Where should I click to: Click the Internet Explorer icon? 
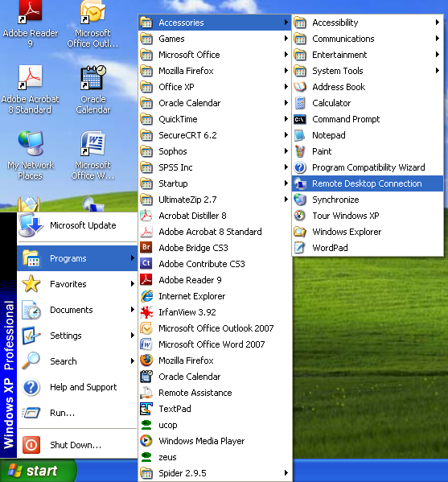coord(146,296)
